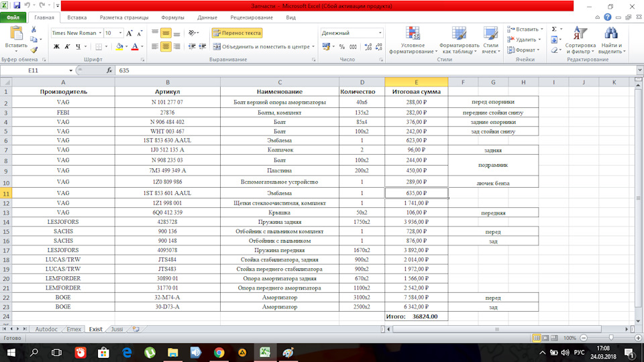Click the formula bar containing 635
644x362 pixels.
pos(376,70)
